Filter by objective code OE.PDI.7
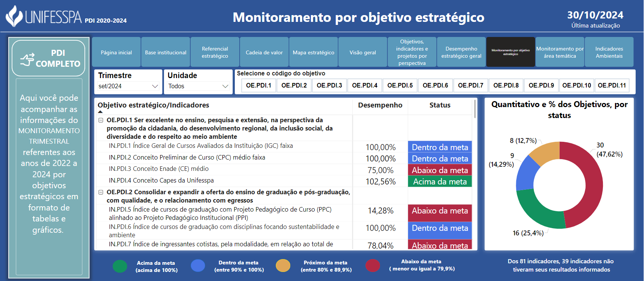The image size is (644, 281). (x=471, y=85)
